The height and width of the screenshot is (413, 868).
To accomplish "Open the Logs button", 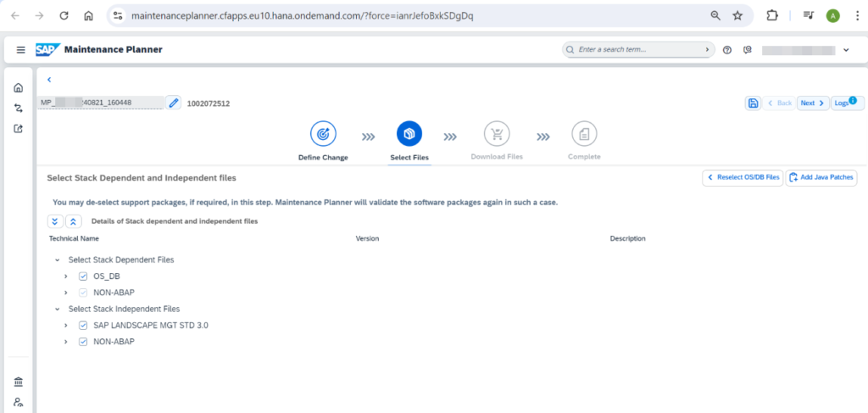I will [x=847, y=103].
